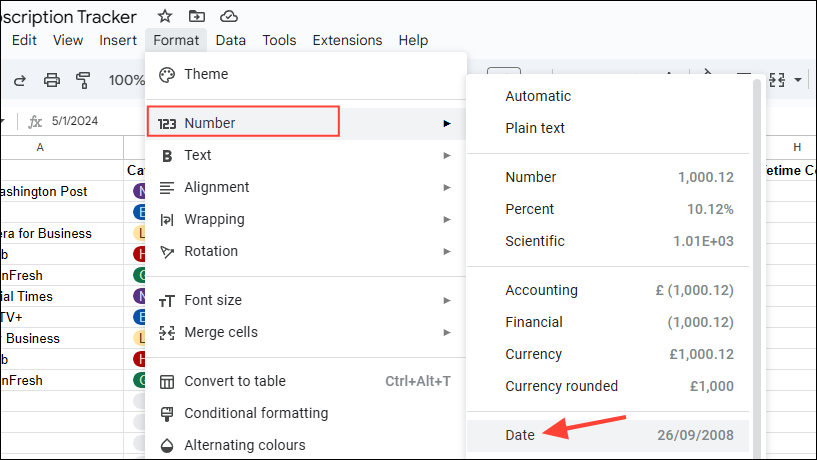Expand the Rotation submenu arrow

447,252
